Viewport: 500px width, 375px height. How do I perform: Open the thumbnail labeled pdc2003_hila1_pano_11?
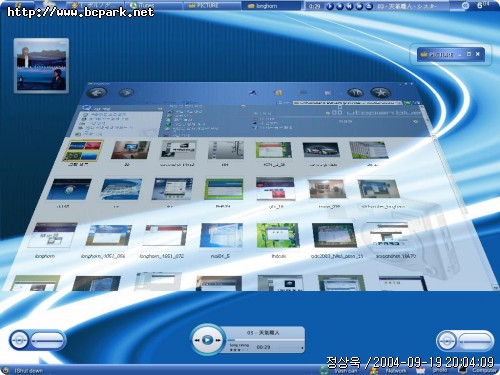334,235
